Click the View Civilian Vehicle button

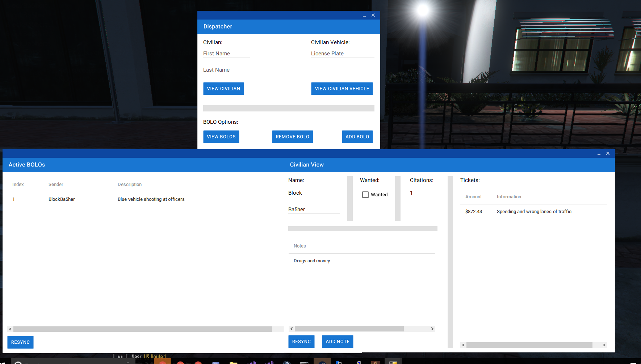[x=342, y=89]
